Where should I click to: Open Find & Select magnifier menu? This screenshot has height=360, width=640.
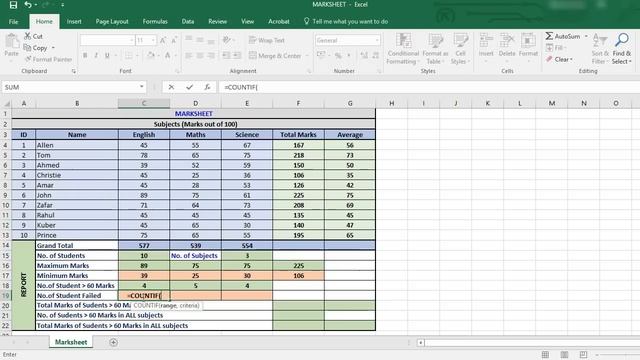[622, 49]
